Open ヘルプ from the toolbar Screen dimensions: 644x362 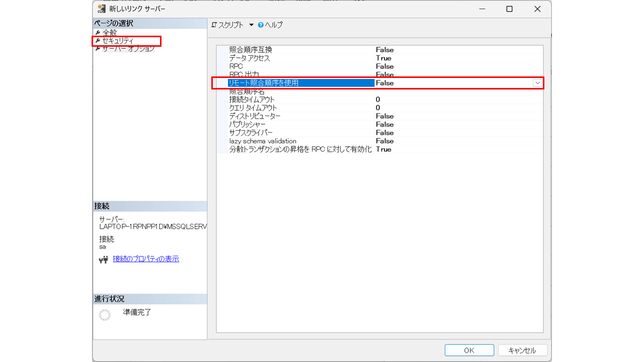pos(274,25)
